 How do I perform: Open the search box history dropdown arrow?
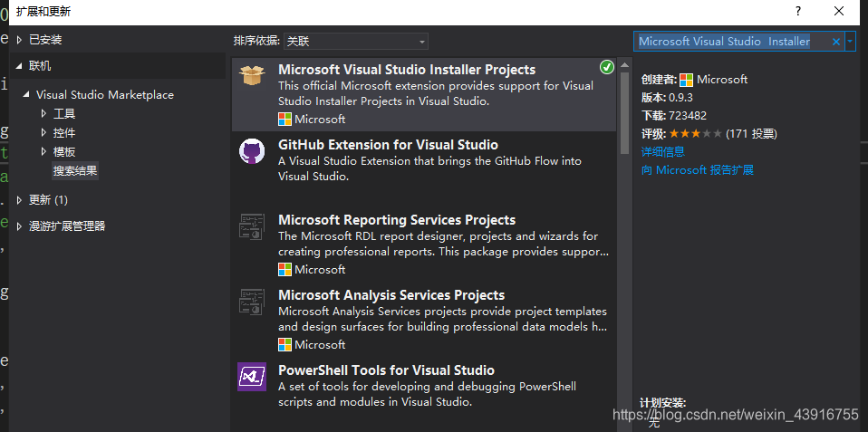(x=850, y=42)
